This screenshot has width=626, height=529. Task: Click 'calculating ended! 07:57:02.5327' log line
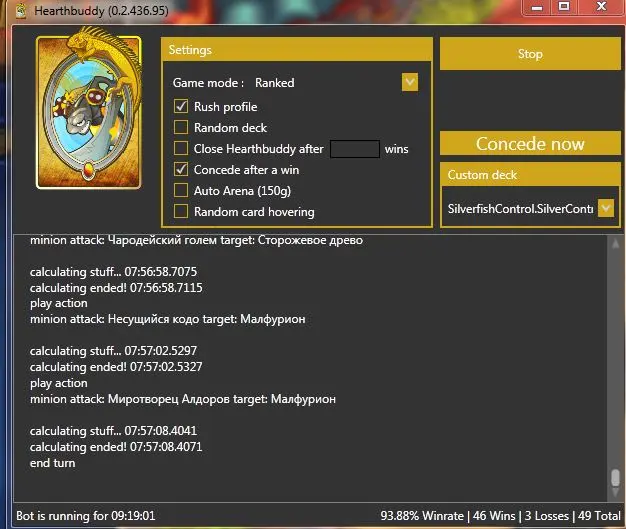[x=116, y=367]
